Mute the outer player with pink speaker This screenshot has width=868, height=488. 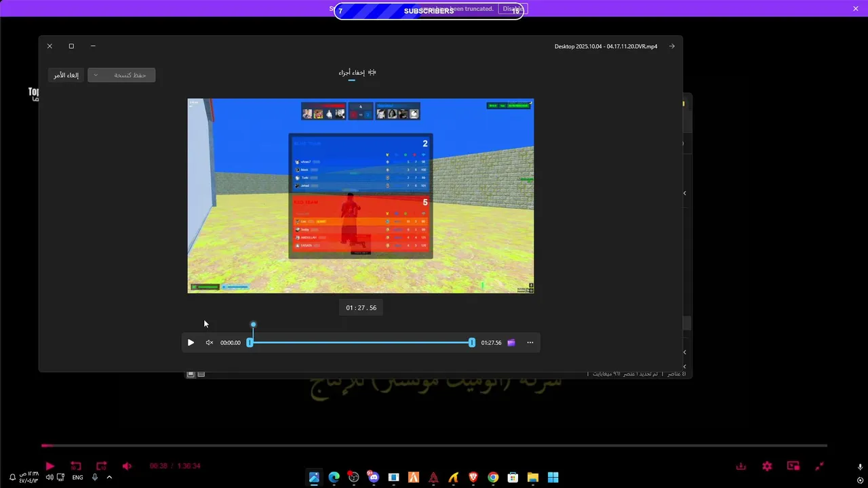pos(127,466)
